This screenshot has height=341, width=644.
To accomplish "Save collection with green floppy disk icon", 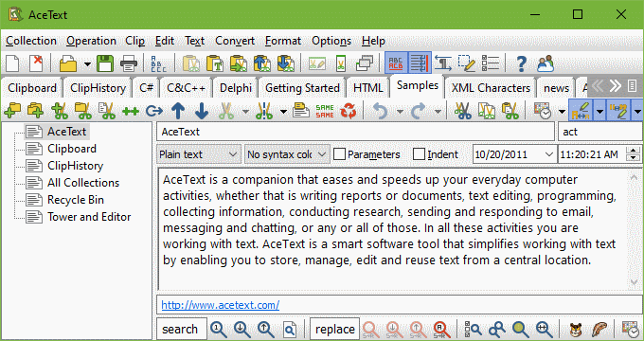I will click(x=105, y=63).
